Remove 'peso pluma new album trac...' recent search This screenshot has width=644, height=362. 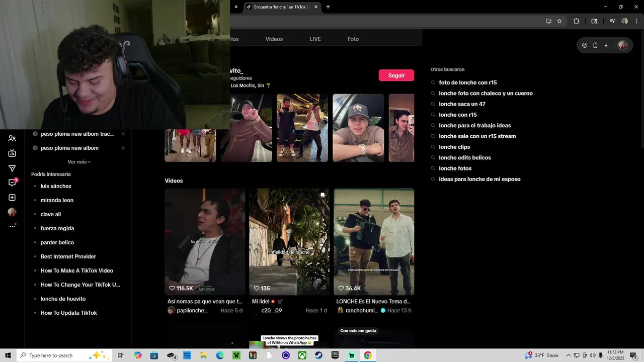(x=123, y=134)
